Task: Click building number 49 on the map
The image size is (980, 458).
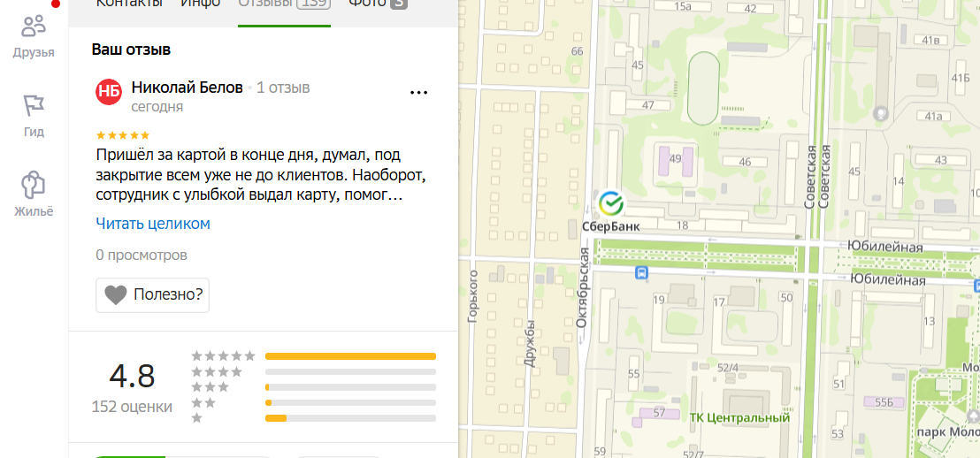Action: (674, 158)
